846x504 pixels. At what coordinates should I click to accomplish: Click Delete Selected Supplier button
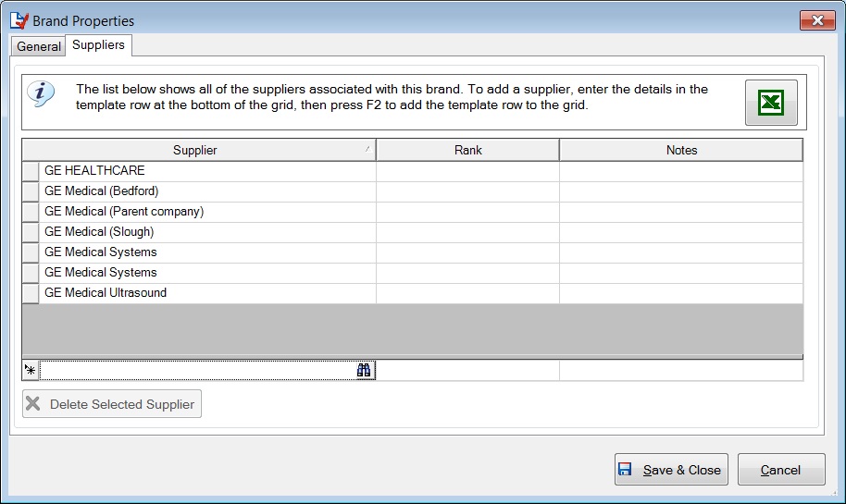112,404
